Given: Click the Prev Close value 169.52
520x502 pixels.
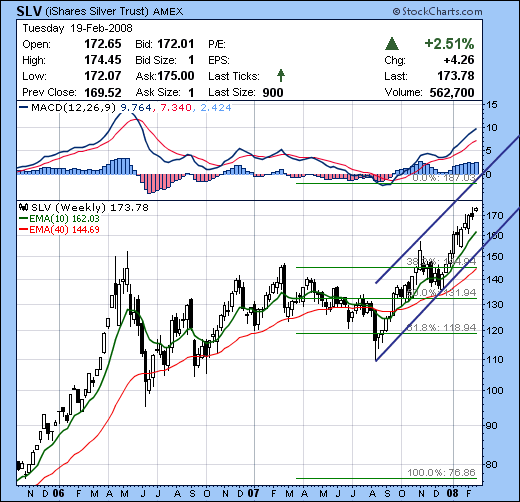Looking at the screenshot, I should [x=103, y=92].
